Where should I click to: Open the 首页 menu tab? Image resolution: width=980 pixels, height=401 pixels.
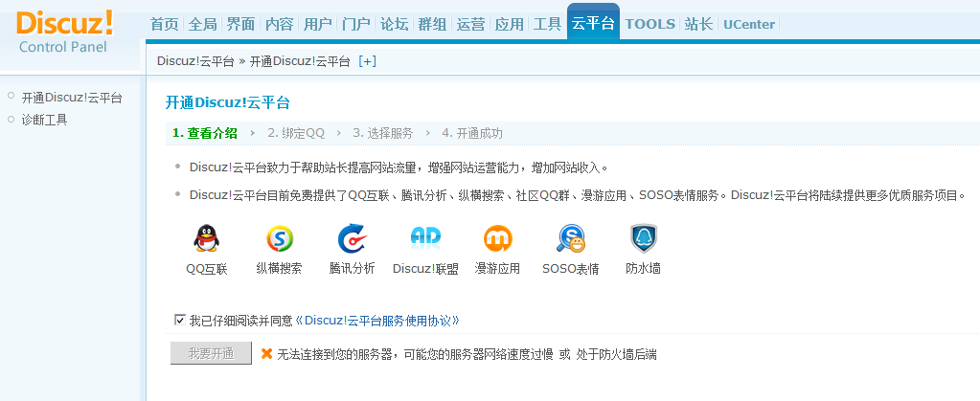[x=165, y=24]
